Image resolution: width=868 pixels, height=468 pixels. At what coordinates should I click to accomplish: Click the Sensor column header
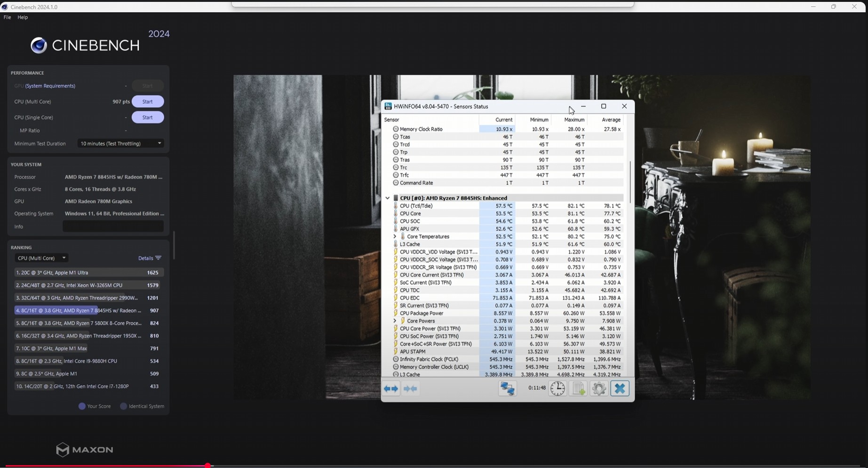(431, 120)
